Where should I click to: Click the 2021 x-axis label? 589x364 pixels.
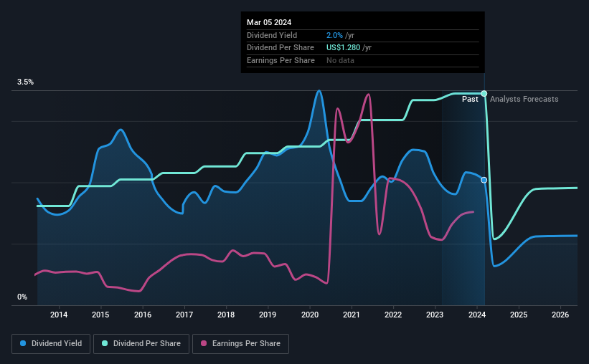click(352, 315)
